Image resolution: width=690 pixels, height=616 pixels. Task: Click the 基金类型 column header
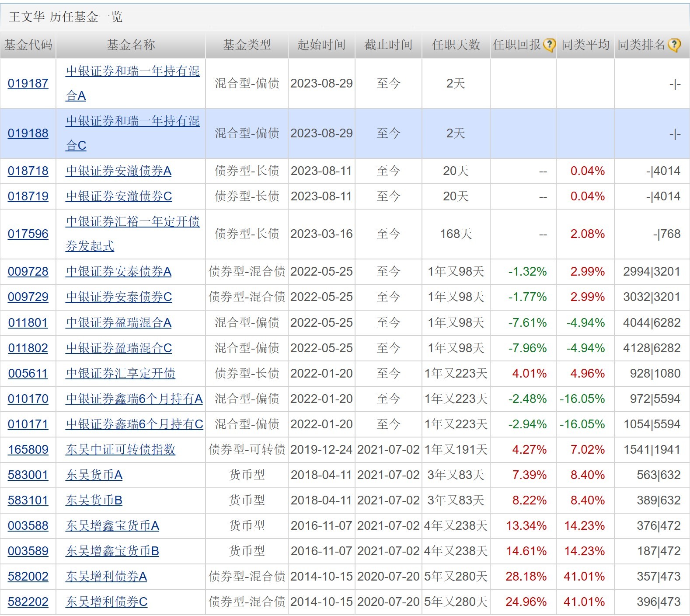247,45
